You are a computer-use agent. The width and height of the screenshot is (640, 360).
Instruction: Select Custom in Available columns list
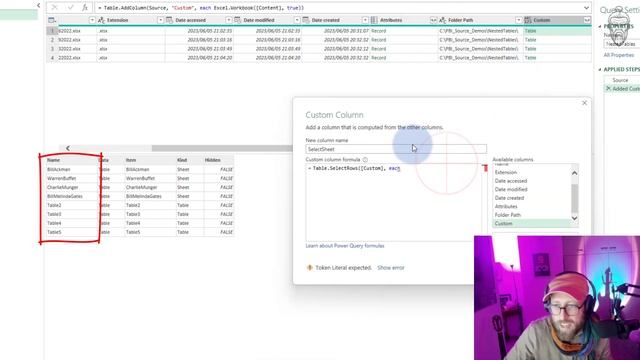point(532,224)
